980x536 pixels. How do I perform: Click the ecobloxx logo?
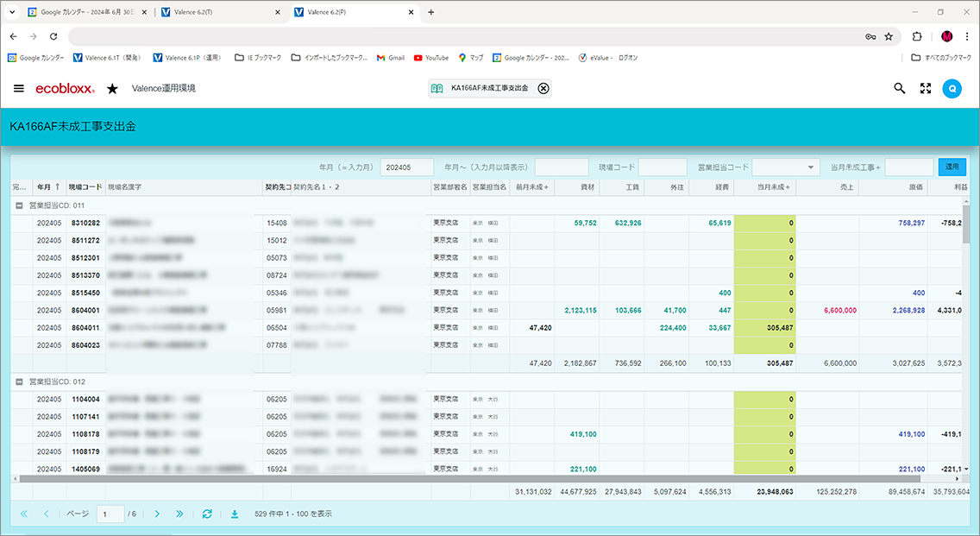coord(65,89)
